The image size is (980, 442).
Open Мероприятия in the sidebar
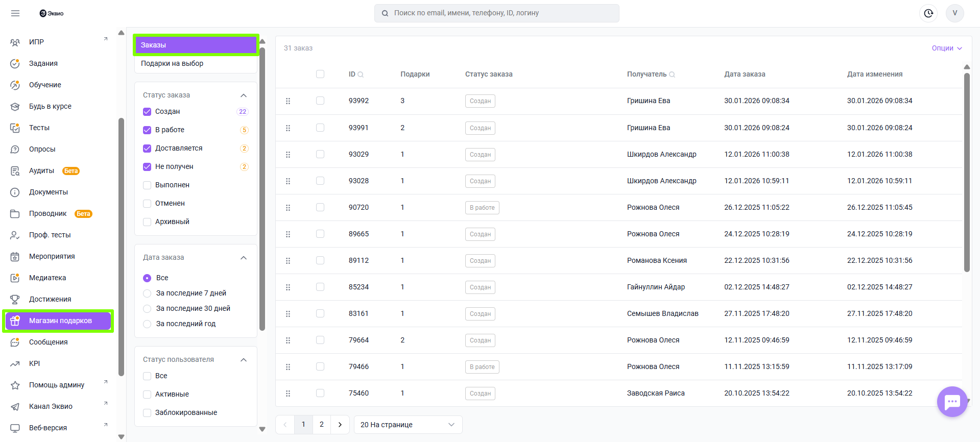point(52,256)
